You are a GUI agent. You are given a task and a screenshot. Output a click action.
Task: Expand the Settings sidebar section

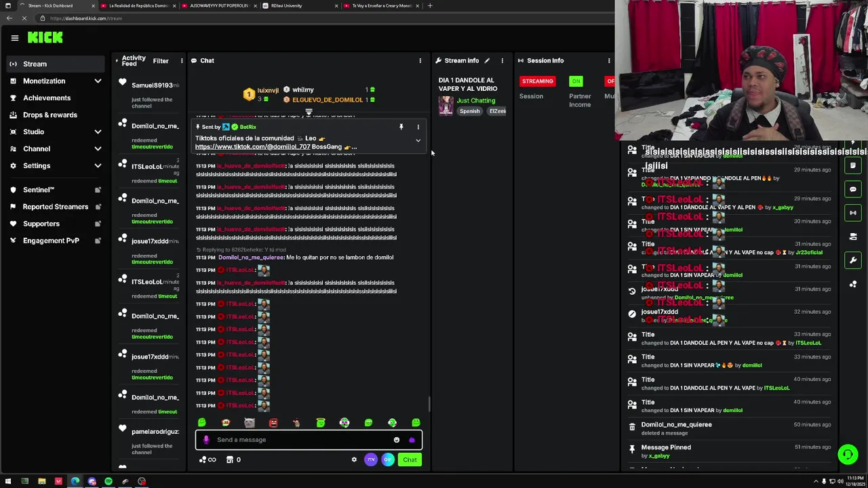coord(54,165)
